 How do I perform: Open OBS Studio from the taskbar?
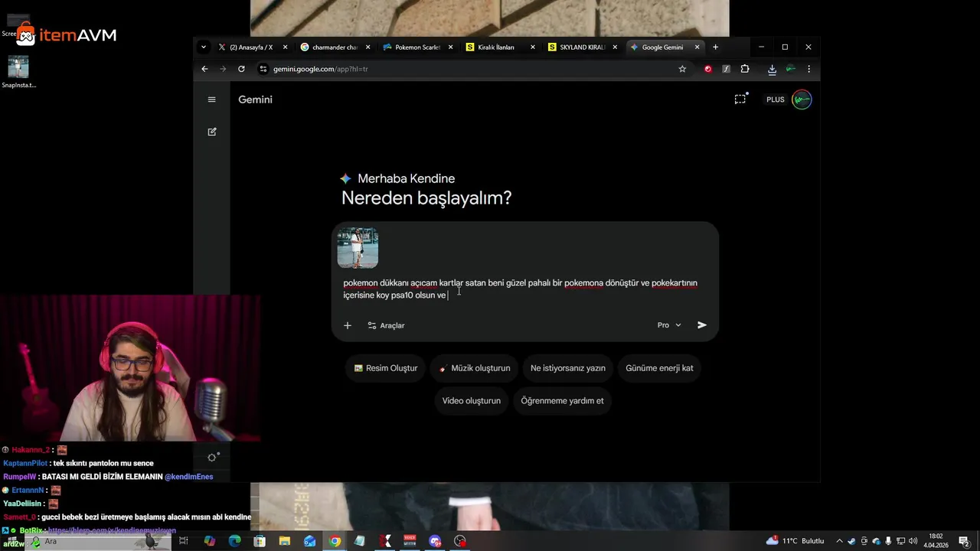[460, 541]
